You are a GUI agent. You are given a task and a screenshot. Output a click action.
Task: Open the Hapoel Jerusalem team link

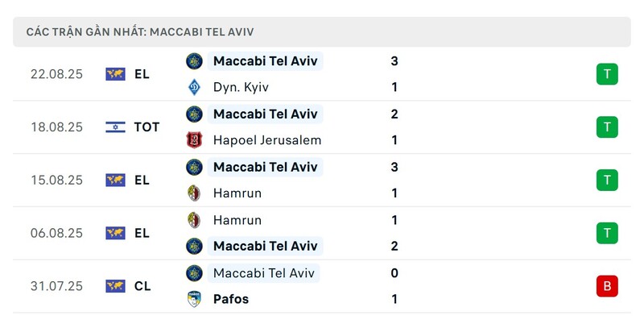267,140
